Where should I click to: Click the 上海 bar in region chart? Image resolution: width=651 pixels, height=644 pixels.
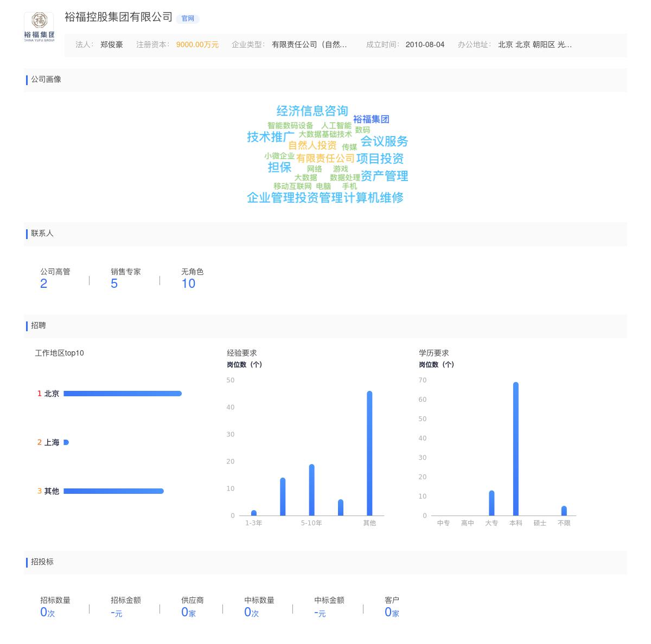(66, 442)
